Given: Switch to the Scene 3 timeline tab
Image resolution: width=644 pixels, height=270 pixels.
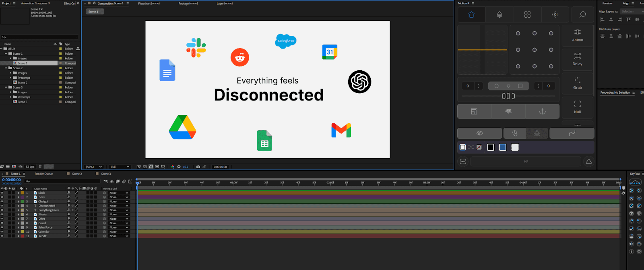Looking at the screenshot, I should pos(106,174).
